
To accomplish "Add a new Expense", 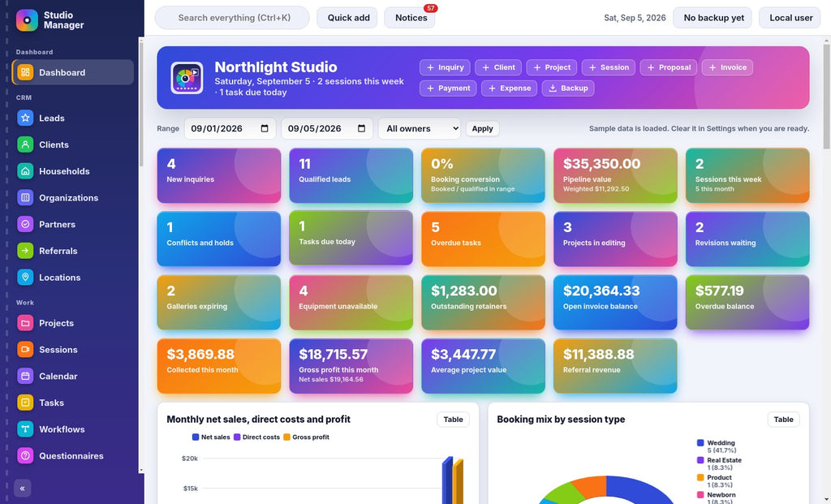I will coord(509,88).
